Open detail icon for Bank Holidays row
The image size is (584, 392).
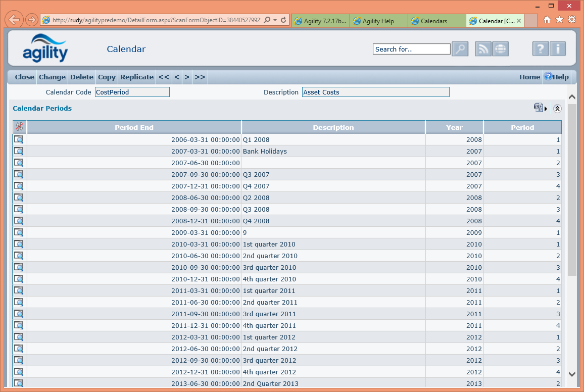pyautogui.click(x=19, y=152)
